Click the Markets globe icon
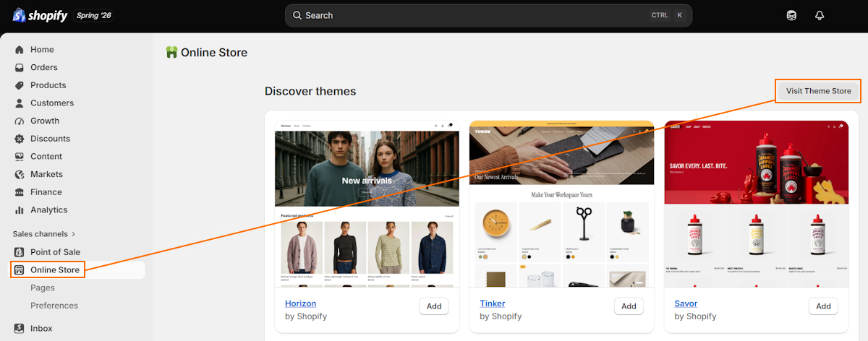Image resolution: width=868 pixels, height=341 pixels. pyautogui.click(x=20, y=174)
